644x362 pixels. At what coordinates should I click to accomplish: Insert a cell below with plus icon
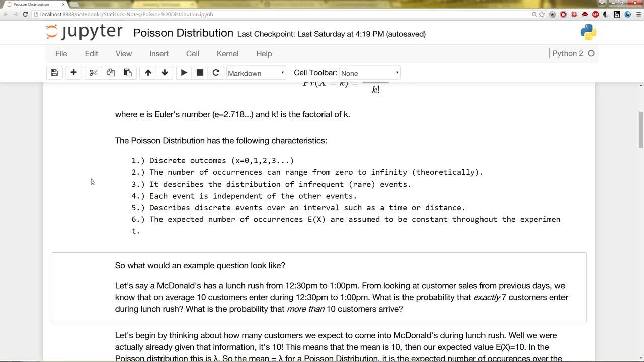(73, 73)
